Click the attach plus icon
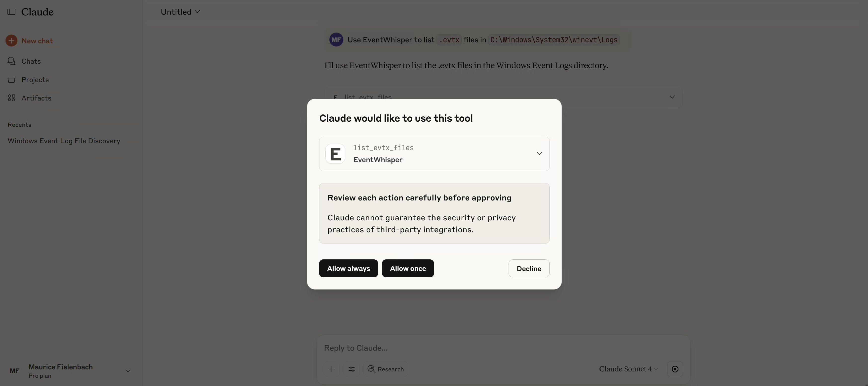This screenshot has height=386, width=868. click(332, 369)
